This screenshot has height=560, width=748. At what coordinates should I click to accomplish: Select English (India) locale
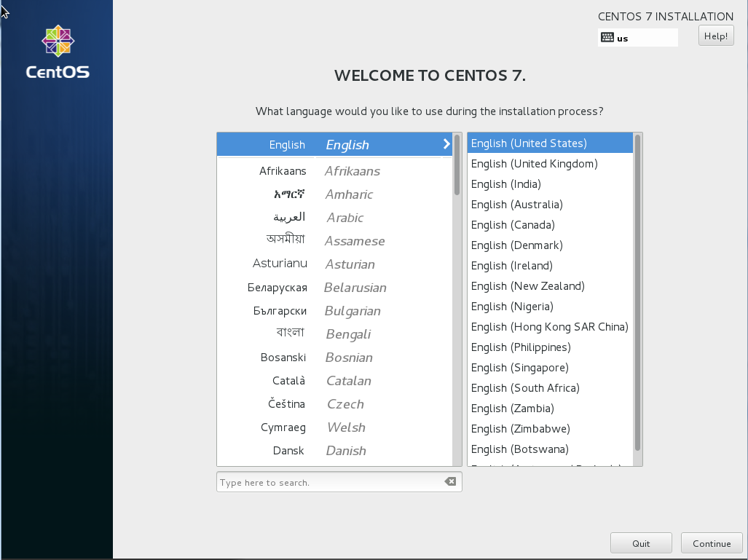tap(505, 184)
